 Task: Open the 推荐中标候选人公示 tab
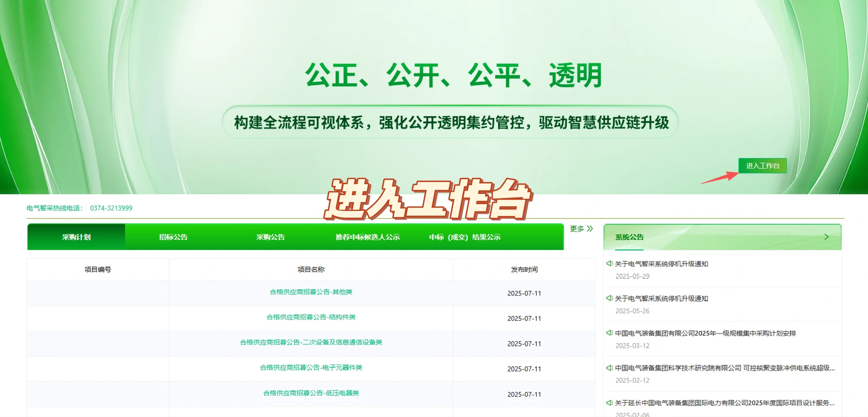[x=367, y=237]
